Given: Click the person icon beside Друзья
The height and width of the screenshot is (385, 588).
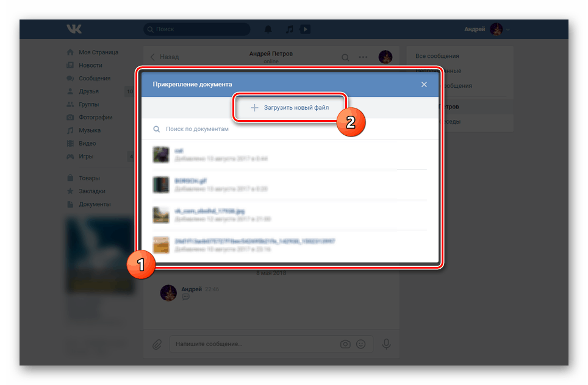Looking at the screenshot, I should pos(70,91).
